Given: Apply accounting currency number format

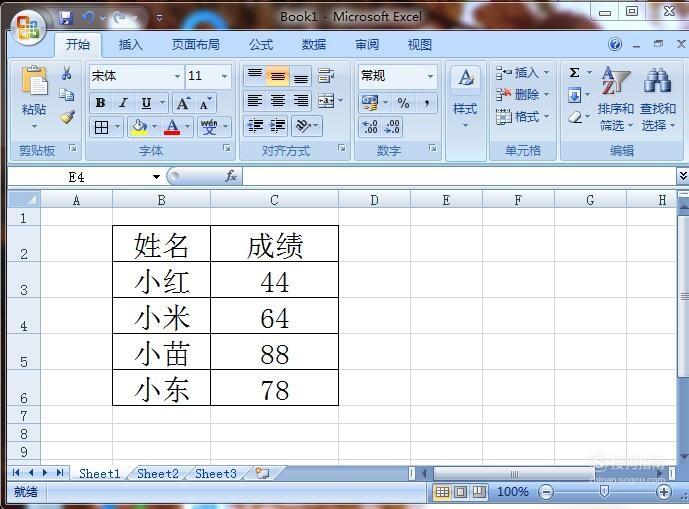Looking at the screenshot, I should click(x=370, y=103).
